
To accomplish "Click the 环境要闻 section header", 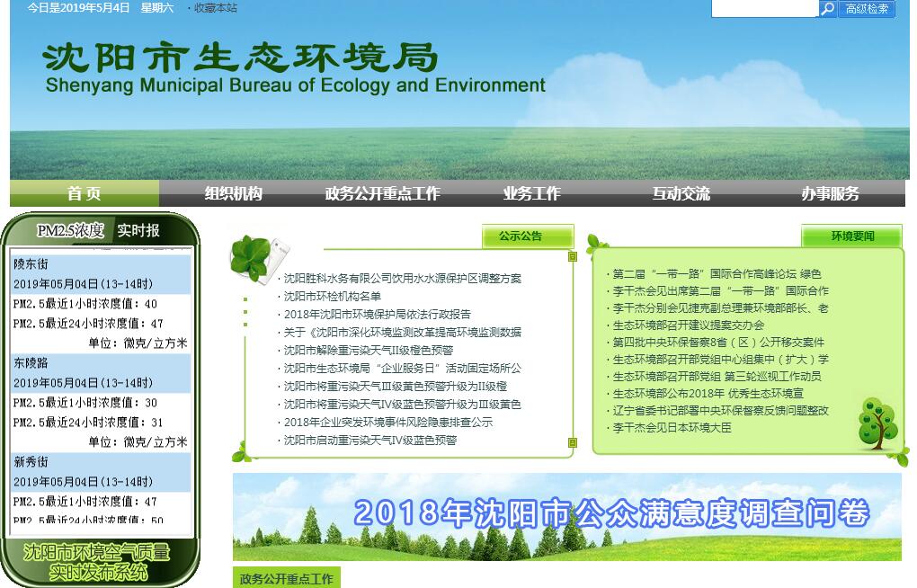I will tap(851, 236).
